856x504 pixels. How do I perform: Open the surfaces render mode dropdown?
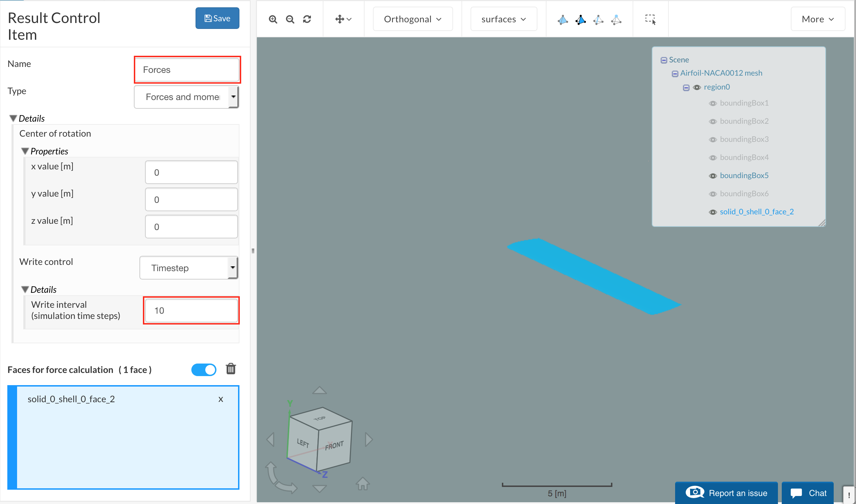click(x=504, y=19)
